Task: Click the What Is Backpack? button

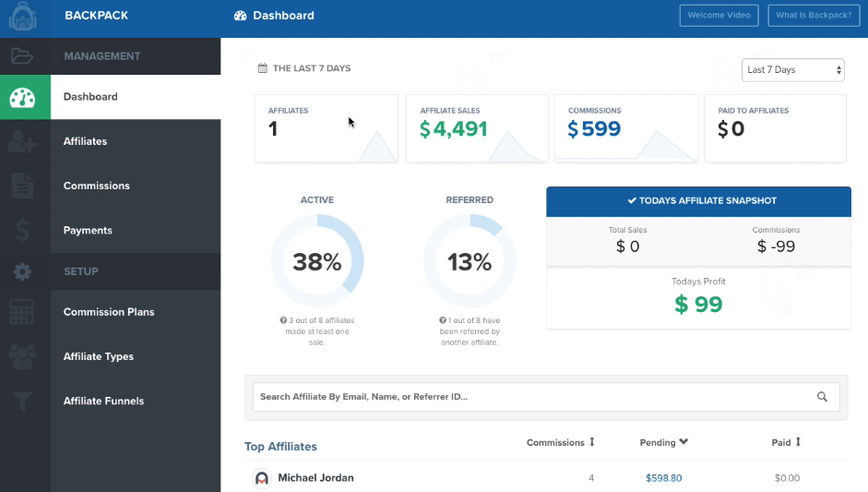Action: (814, 16)
